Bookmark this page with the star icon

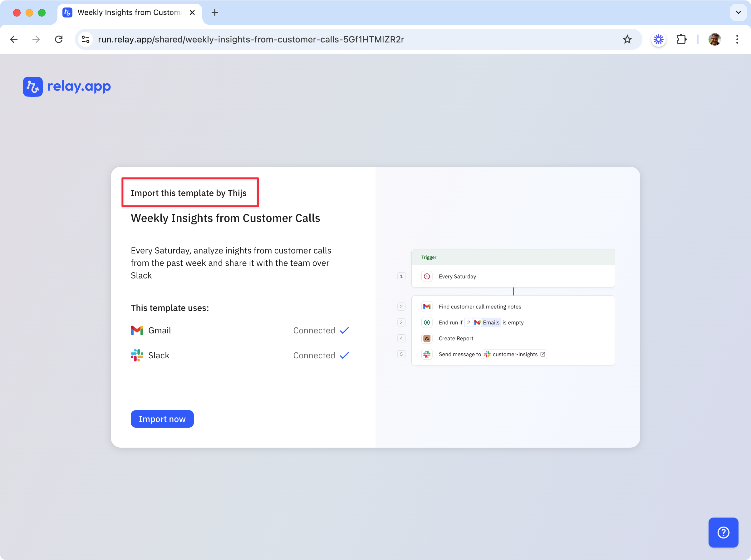[627, 39]
